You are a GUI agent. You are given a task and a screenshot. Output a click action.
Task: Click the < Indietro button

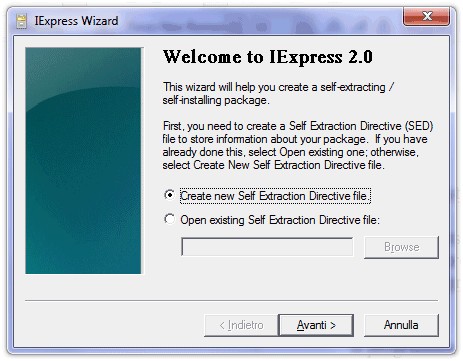point(241,325)
